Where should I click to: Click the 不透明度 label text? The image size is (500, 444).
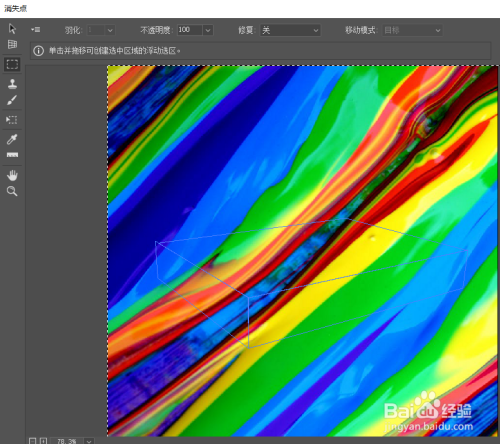tap(156, 30)
